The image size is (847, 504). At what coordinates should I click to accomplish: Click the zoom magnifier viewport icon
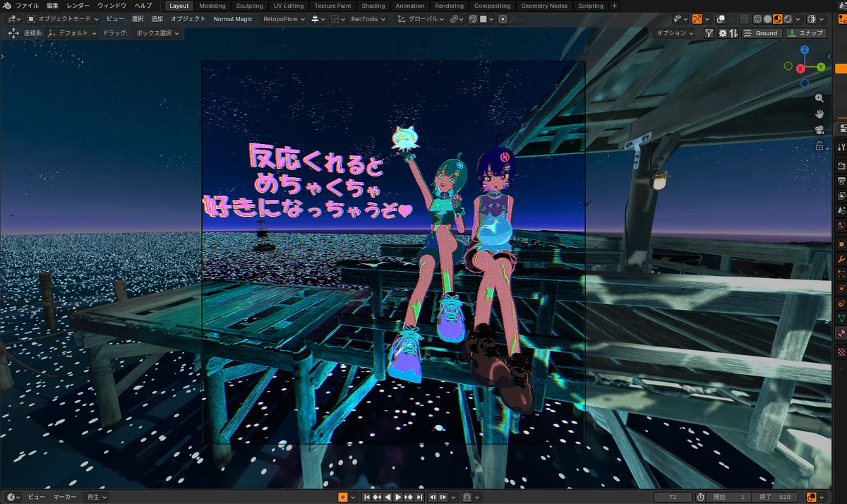click(819, 98)
